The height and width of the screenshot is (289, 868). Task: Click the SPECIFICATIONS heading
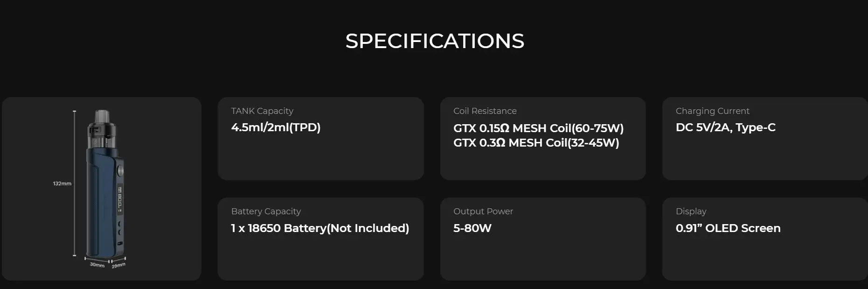tap(434, 41)
